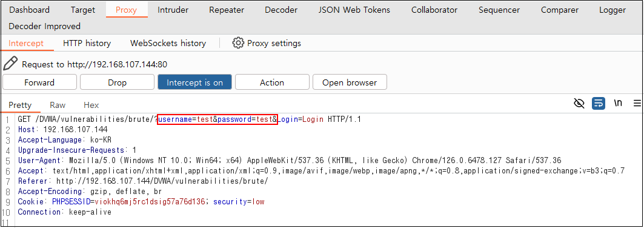Open the Decoder tab

click(281, 10)
